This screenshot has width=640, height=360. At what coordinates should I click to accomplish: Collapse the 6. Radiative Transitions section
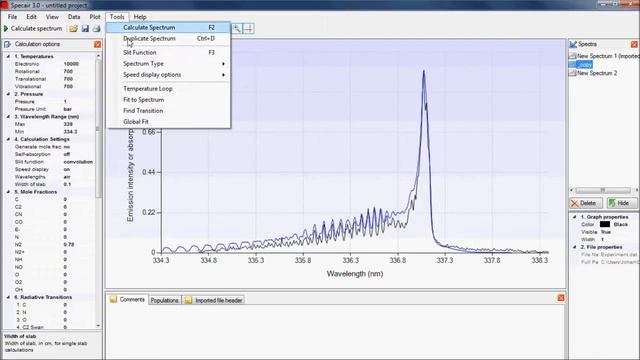[x=8, y=297]
